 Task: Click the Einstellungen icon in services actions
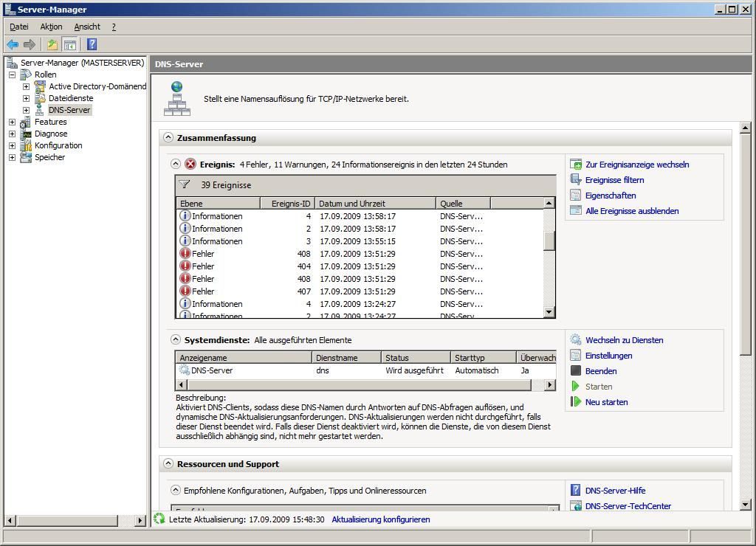point(576,355)
